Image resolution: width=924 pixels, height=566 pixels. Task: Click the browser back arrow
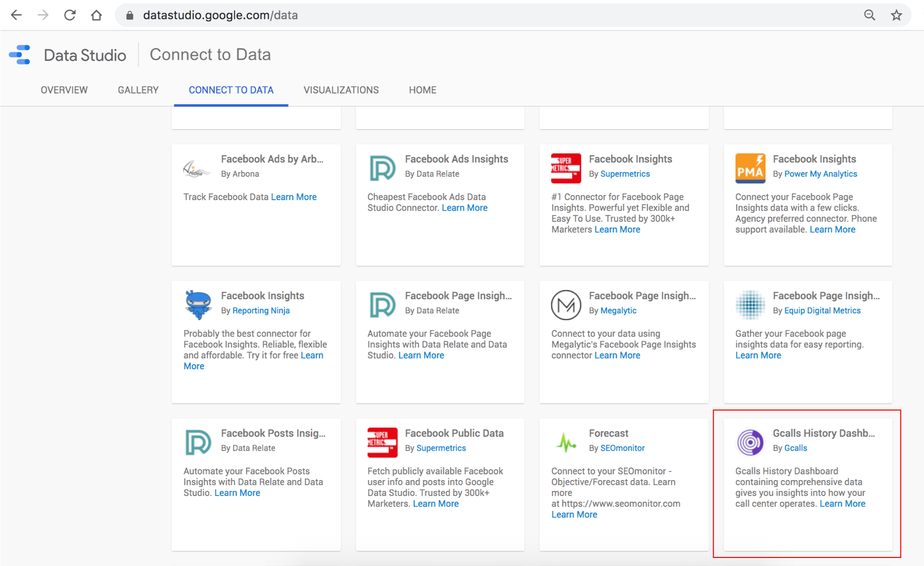point(16,15)
